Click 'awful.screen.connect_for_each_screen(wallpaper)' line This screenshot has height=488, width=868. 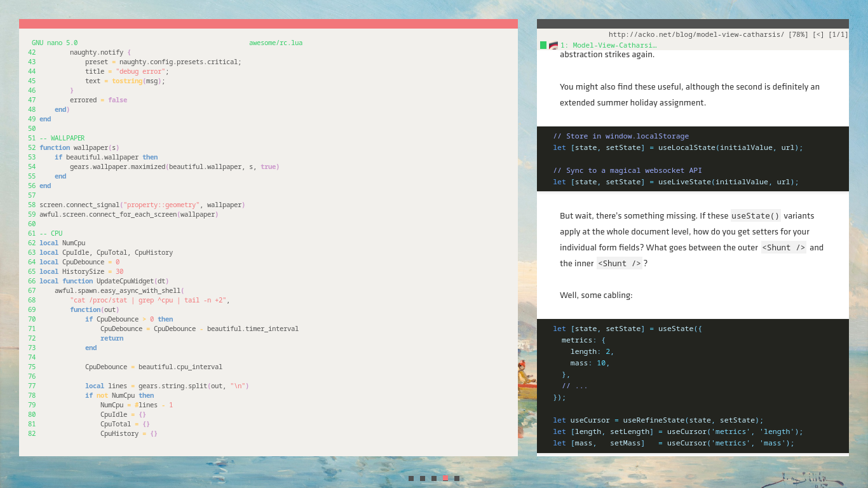click(129, 214)
